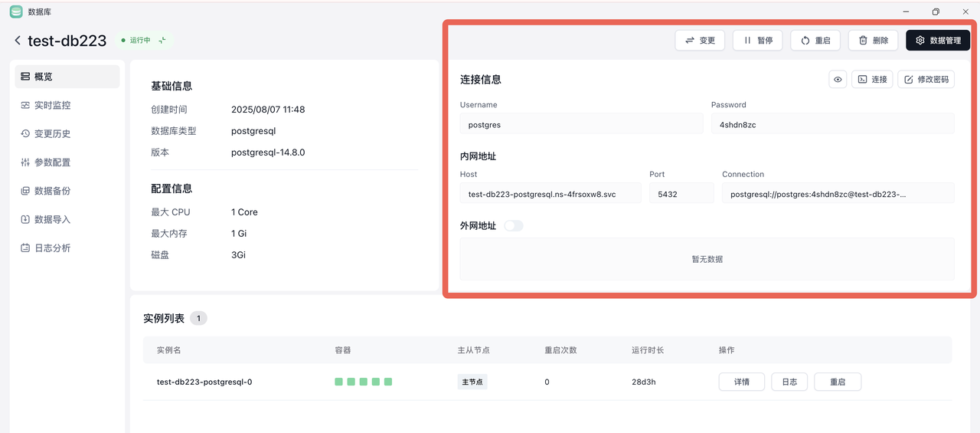Click the Connection string field
Image resolution: width=980 pixels, height=433 pixels.
point(838,194)
